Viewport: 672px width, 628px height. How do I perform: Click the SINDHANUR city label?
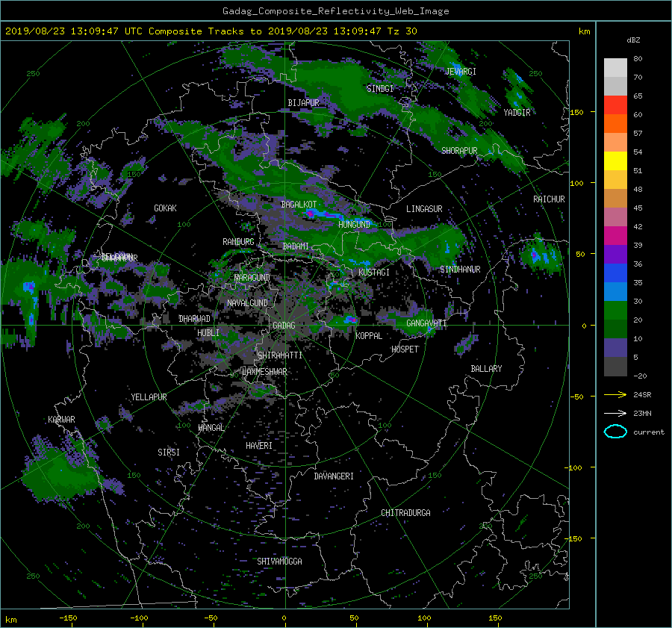point(460,270)
